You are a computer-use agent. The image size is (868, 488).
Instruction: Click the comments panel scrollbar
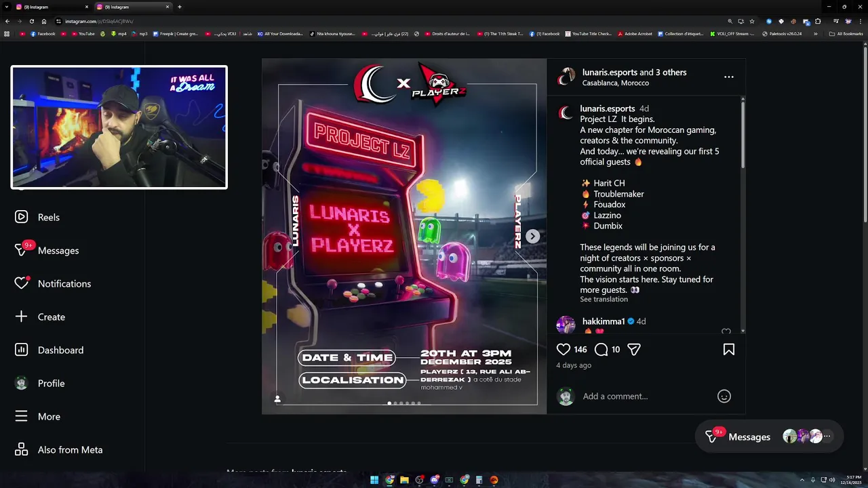743,134
